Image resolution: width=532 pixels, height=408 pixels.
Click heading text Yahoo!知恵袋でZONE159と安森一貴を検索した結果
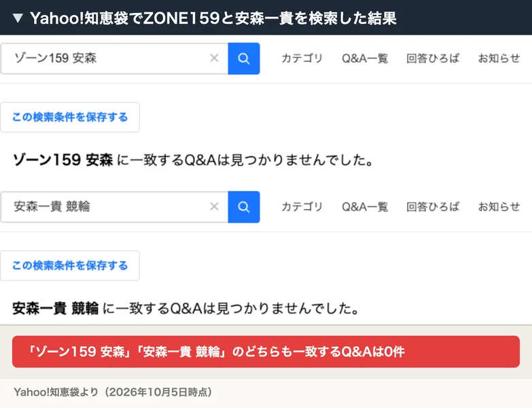[x=213, y=18]
